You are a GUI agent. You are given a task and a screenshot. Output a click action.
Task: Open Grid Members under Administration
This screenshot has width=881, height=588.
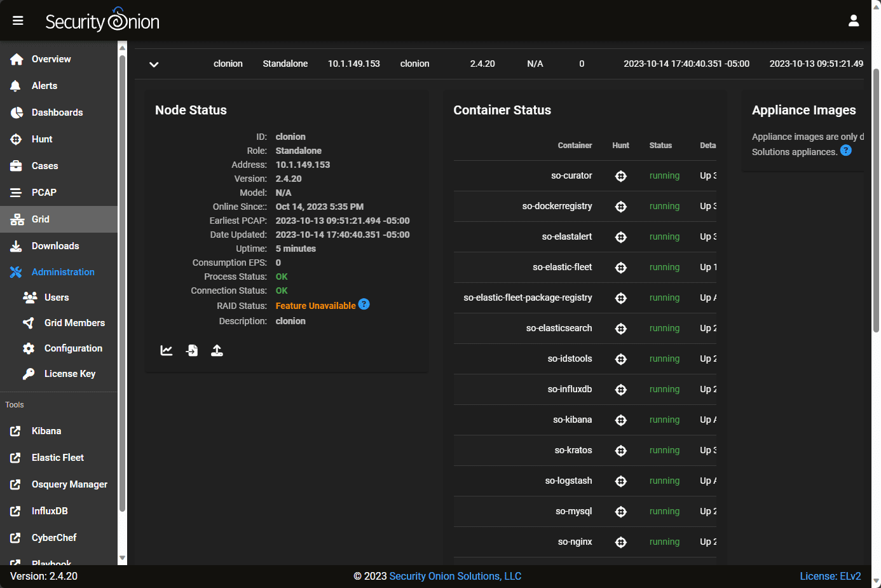[74, 323]
